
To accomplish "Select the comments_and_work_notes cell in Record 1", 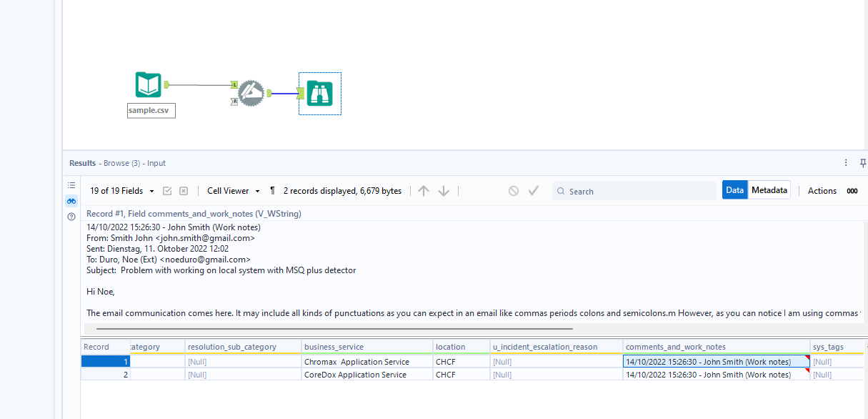I will pyautogui.click(x=714, y=361).
